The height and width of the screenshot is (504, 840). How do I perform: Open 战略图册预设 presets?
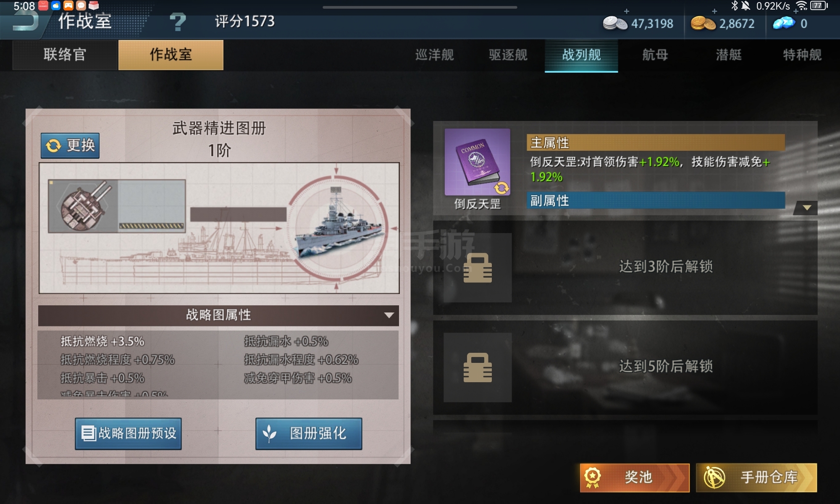[x=128, y=433]
